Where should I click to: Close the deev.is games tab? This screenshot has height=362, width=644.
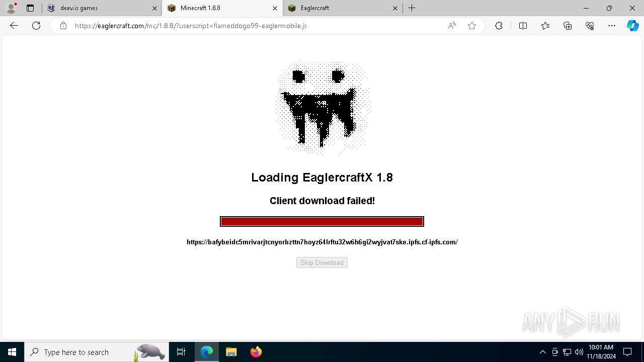click(154, 8)
